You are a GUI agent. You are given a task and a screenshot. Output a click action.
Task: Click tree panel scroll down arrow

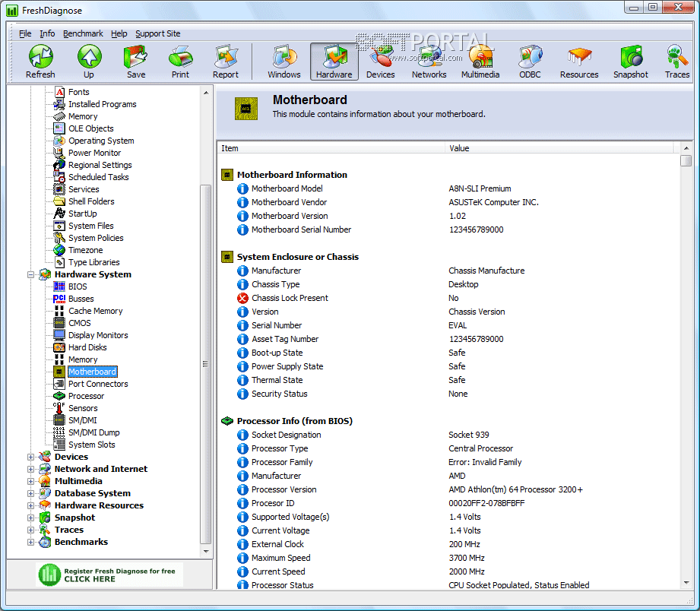pos(206,552)
